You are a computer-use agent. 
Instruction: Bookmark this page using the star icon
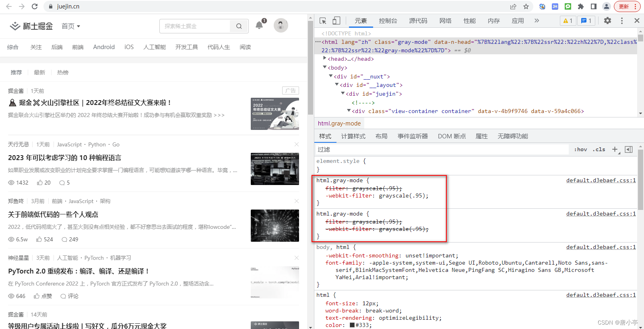coord(526,6)
